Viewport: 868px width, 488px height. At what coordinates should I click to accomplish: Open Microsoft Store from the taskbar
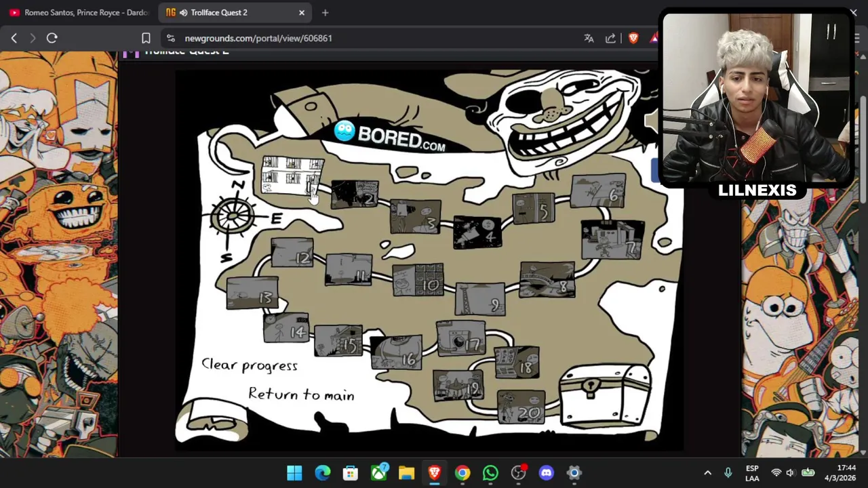coord(350,472)
